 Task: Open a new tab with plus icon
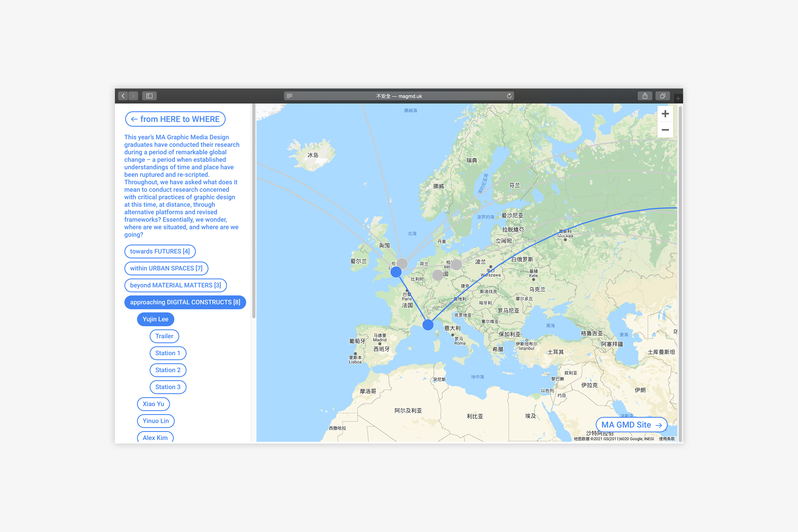click(678, 98)
